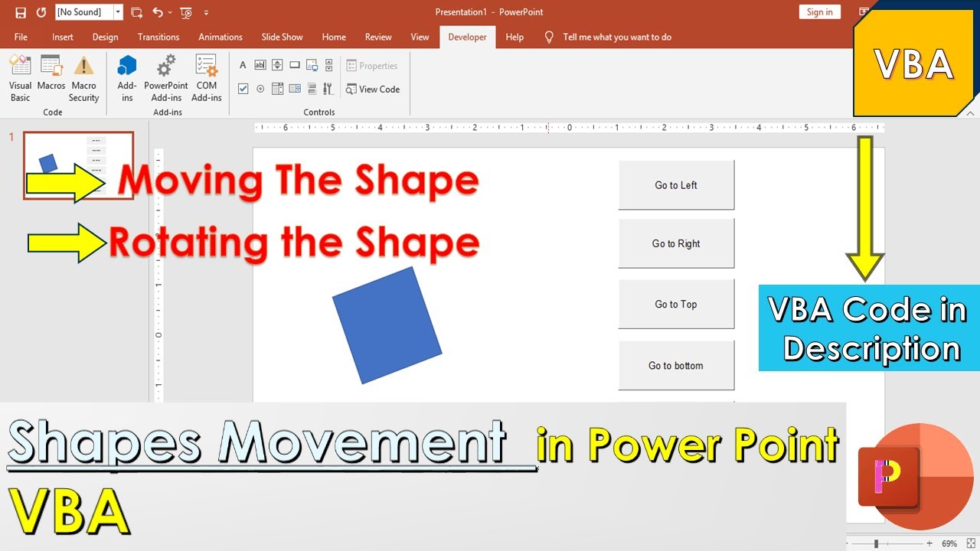
Task: Open the [No Sound] dropdown
Action: (x=118, y=12)
